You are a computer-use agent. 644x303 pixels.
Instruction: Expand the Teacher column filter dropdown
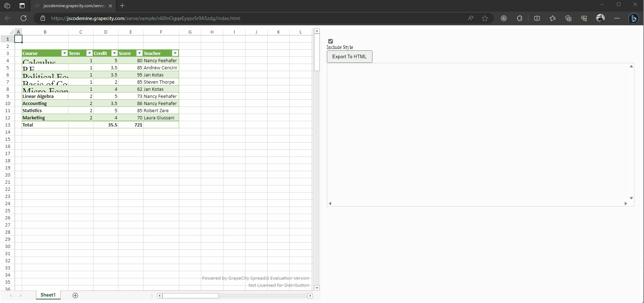click(175, 53)
